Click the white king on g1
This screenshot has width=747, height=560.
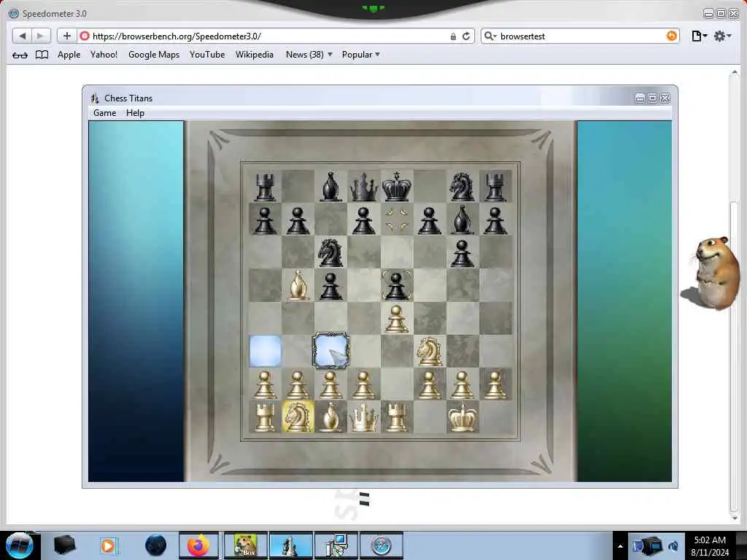click(x=462, y=416)
